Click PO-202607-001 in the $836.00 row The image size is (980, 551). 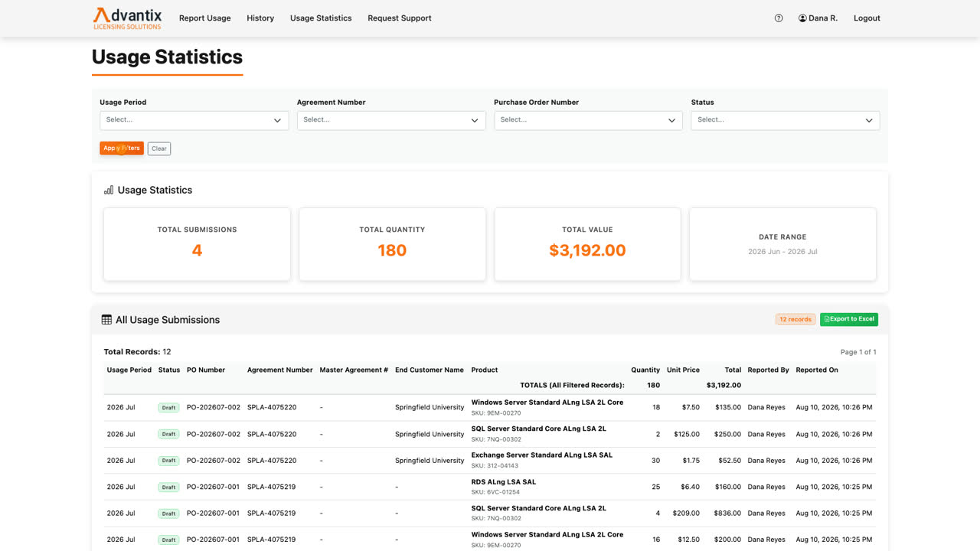pos(214,514)
